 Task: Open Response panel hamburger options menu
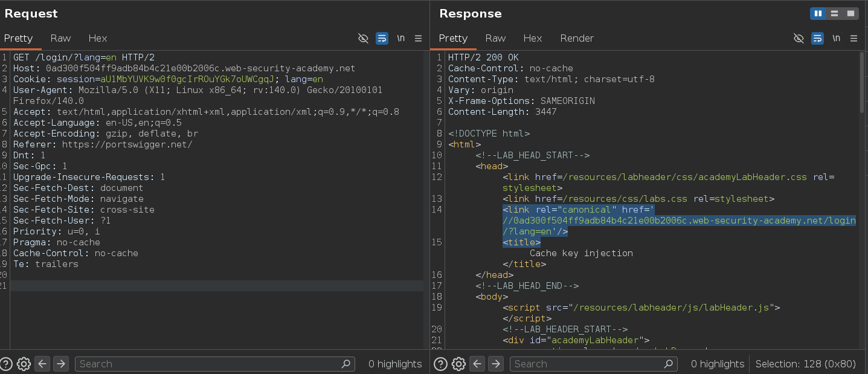(854, 38)
